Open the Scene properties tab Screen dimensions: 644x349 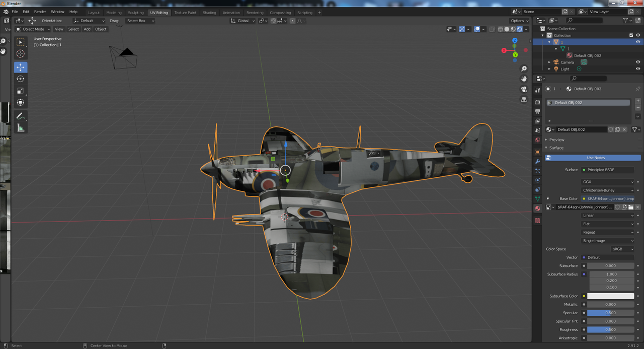point(537,130)
